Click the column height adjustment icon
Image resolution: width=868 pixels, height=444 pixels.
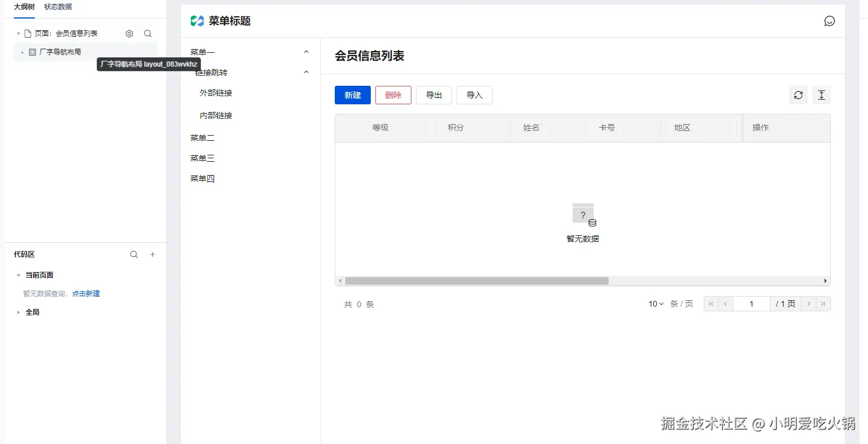point(821,94)
